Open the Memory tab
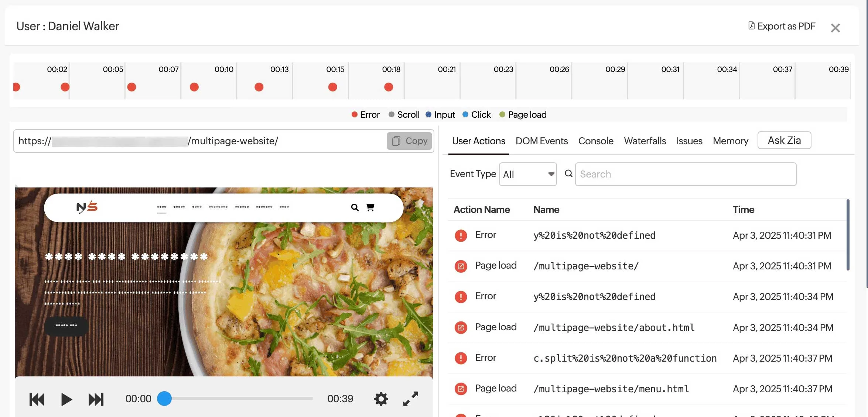Viewport: 868px width, 417px height. [x=731, y=141]
